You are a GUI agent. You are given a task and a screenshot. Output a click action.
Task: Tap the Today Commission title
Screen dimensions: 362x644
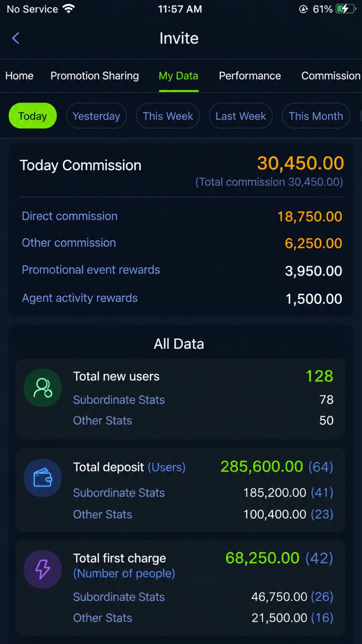pyautogui.click(x=80, y=165)
